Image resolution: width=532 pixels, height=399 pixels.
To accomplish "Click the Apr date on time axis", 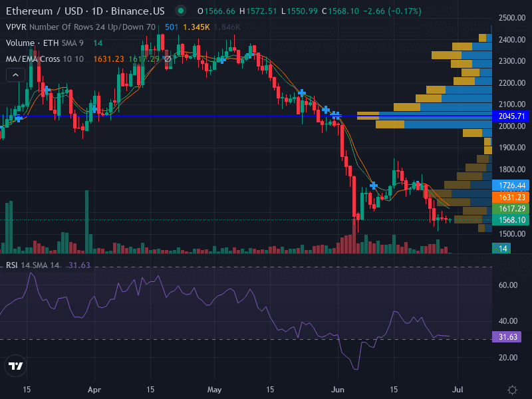I will pos(94,390).
